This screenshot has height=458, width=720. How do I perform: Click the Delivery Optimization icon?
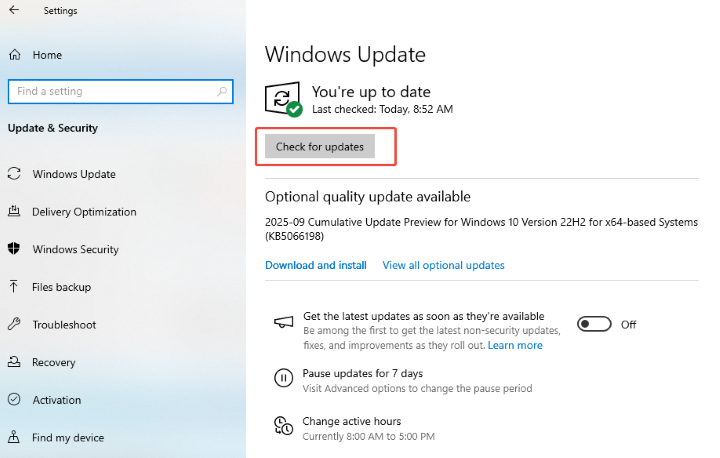click(x=14, y=212)
